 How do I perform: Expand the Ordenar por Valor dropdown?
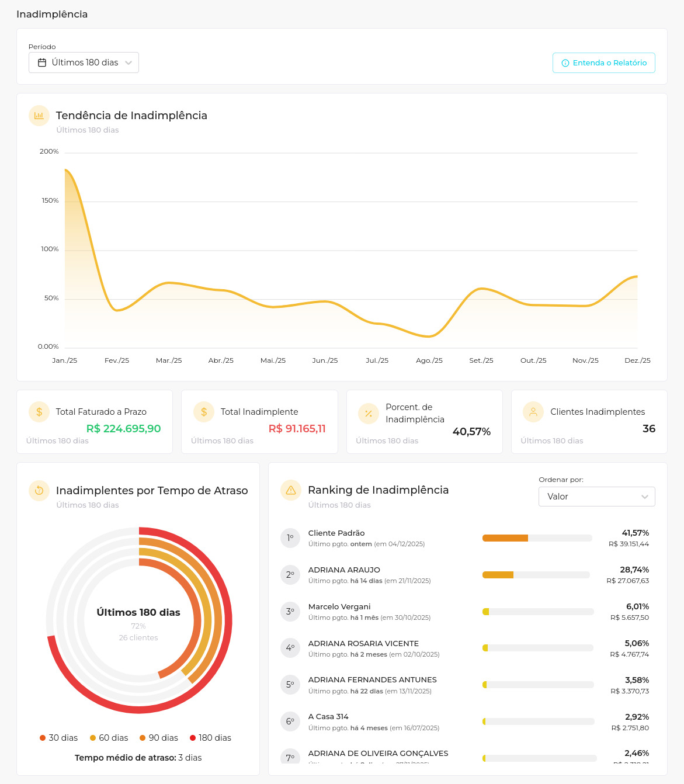[596, 497]
